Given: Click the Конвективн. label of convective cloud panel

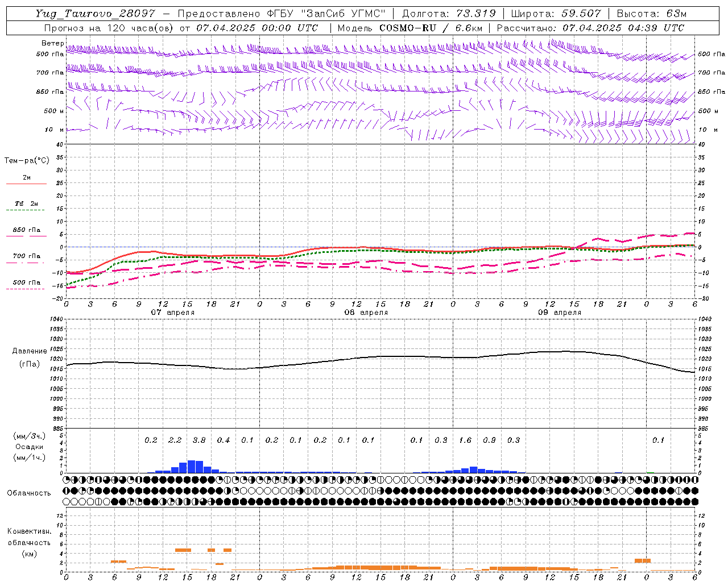Looking at the screenshot, I should click(x=30, y=531).
